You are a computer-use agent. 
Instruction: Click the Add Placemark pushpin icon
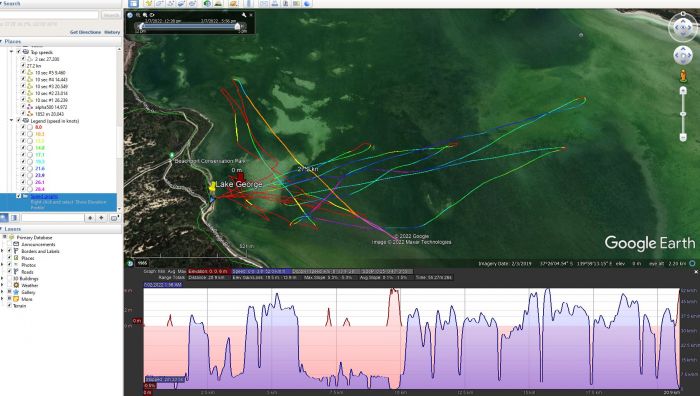(149, 4)
